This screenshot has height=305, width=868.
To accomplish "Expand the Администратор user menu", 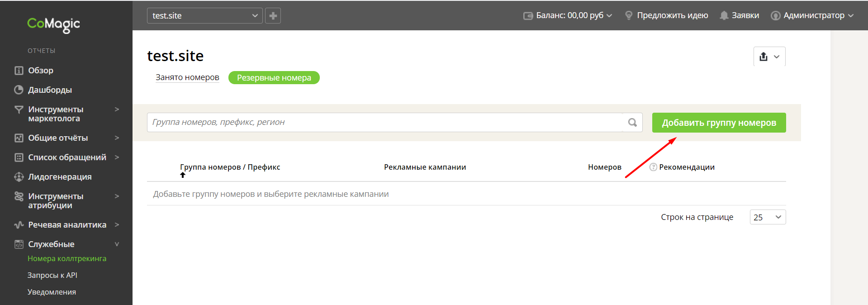I will 812,15.
